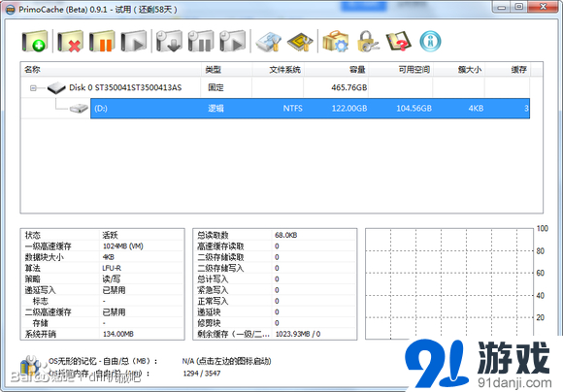
Task: Click the 延迟写入 已禁用 row
Action: tap(102, 290)
